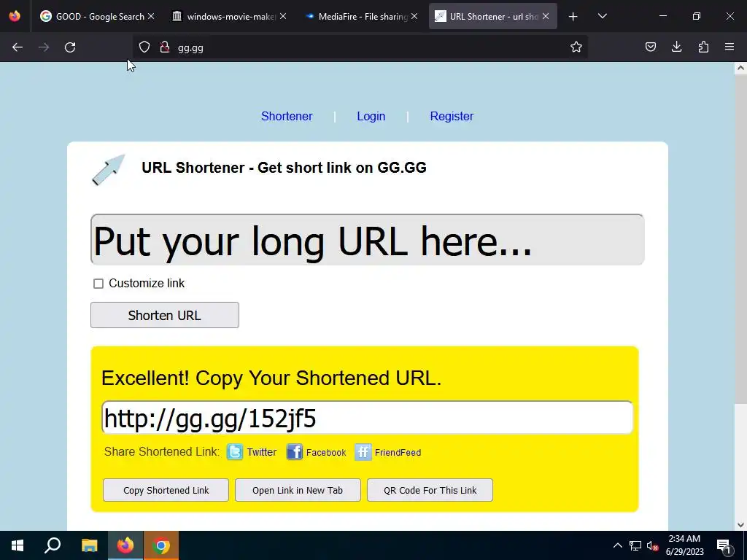Click the Firefox taskbar icon
The height and width of the screenshot is (560, 747).
[x=125, y=545]
